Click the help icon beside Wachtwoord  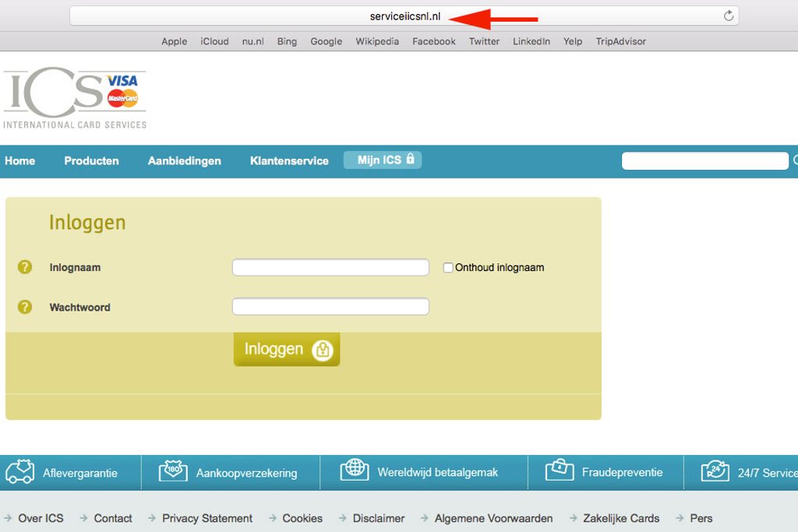tap(25, 307)
